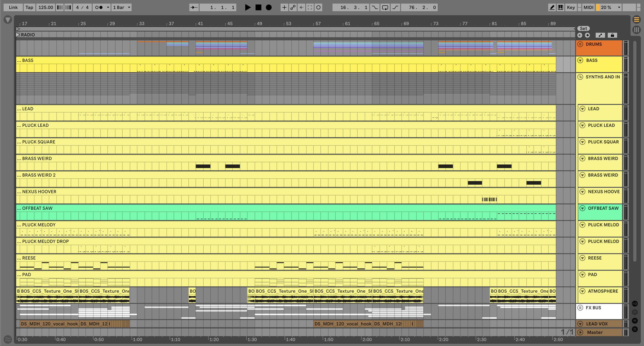Toggle Automation Arm link icon
The height and width of the screenshot is (346, 644).
(x=293, y=7)
